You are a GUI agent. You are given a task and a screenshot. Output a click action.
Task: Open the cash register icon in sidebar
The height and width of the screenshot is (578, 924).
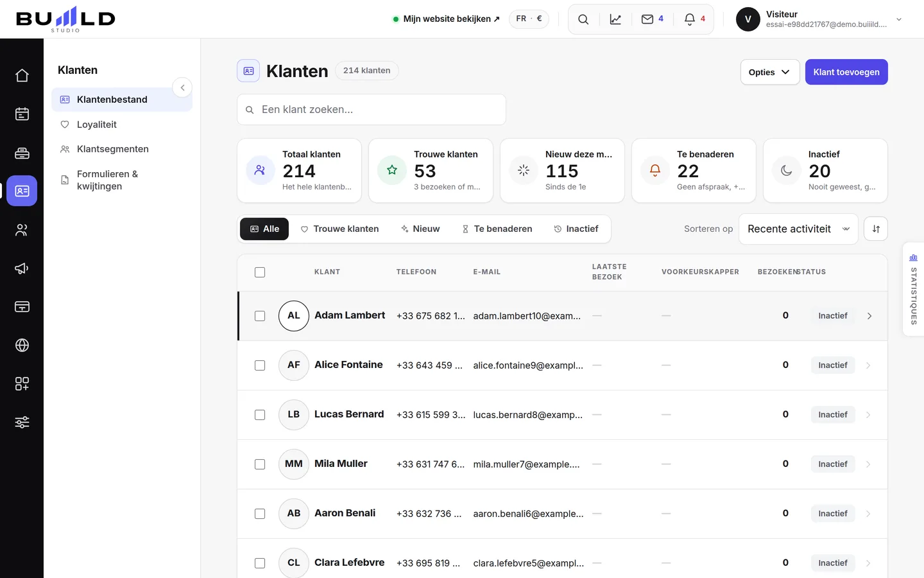pos(22,153)
